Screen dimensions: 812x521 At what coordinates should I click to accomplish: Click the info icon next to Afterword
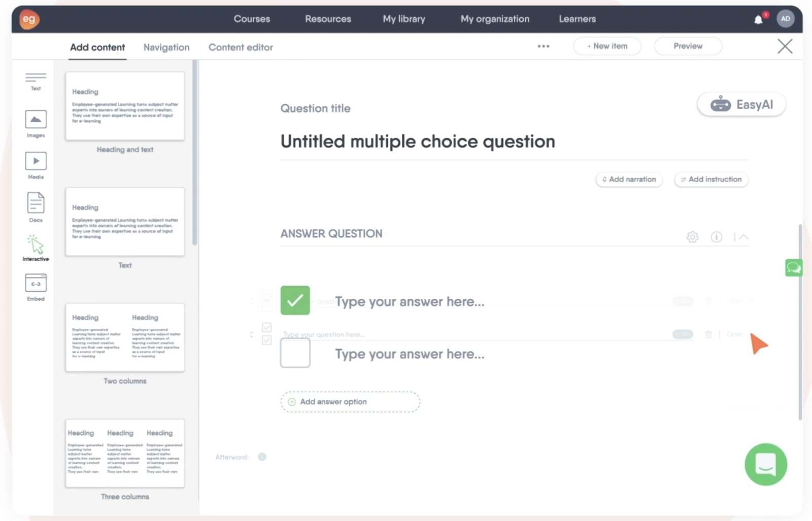coord(262,457)
